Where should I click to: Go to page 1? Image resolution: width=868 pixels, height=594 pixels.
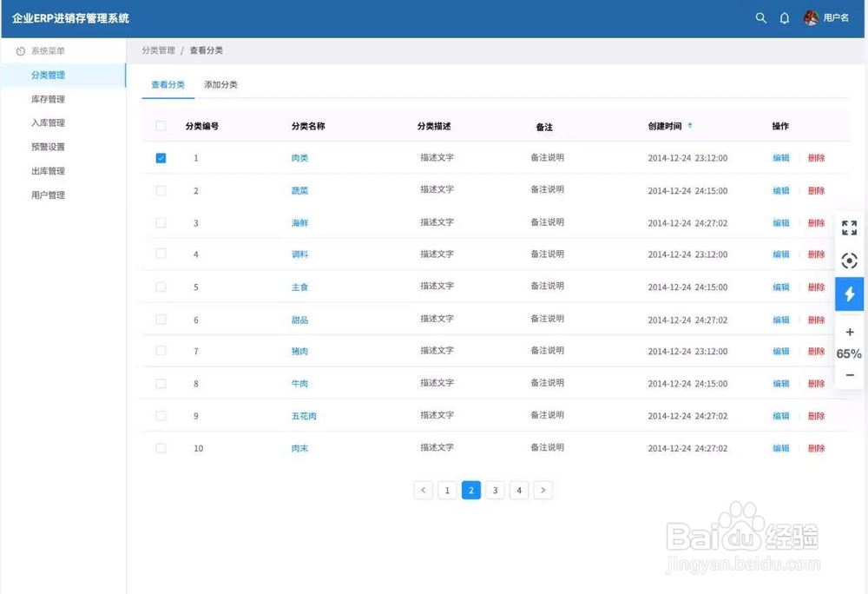pyautogui.click(x=447, y=490)
